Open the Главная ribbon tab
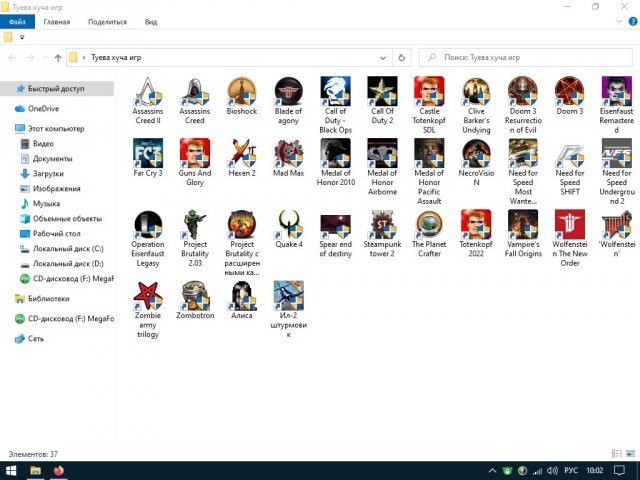Viewport: 640px width, 480px height. tap(57, 22)
